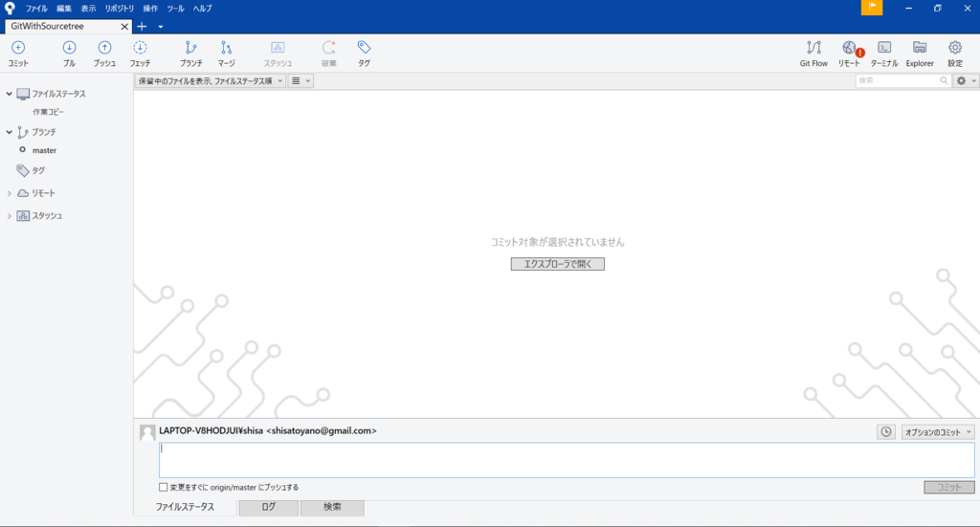
Task: Click the author avatar icon
Action: click(147, 432)
